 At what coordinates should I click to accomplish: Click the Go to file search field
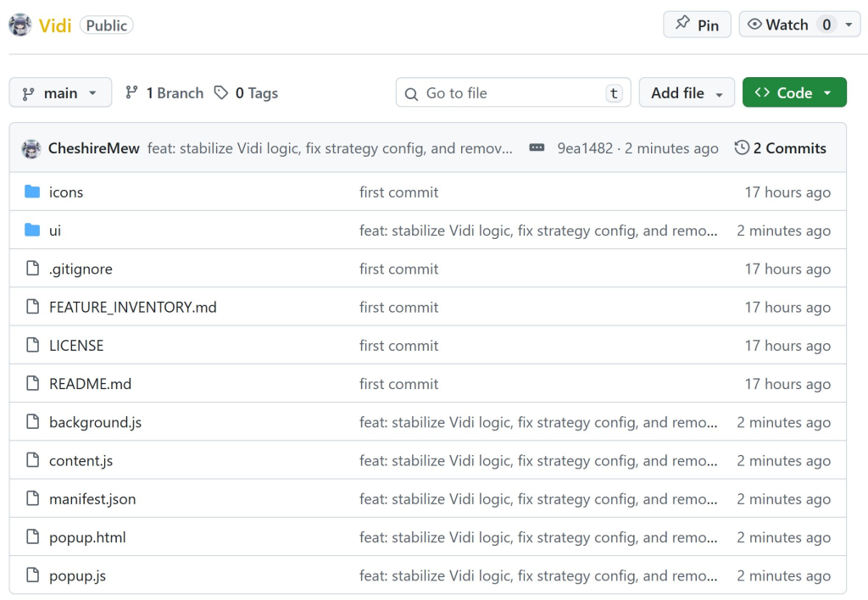(x=509, y=93)
